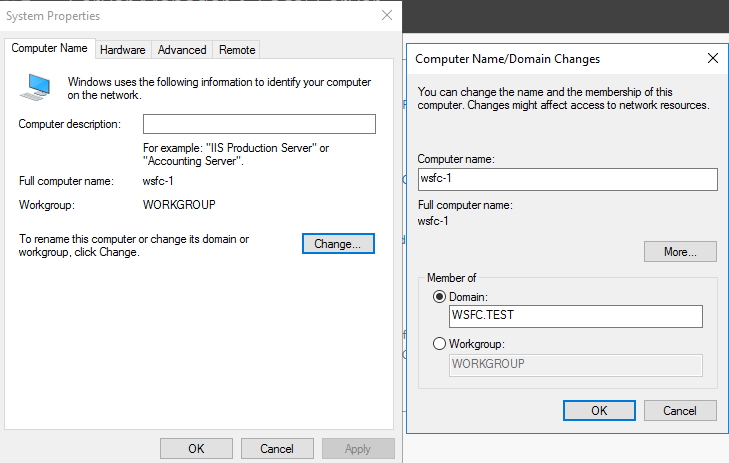
Task: Click the Domain field showing WSFC.TEST
Action: [x=576, y=317]
